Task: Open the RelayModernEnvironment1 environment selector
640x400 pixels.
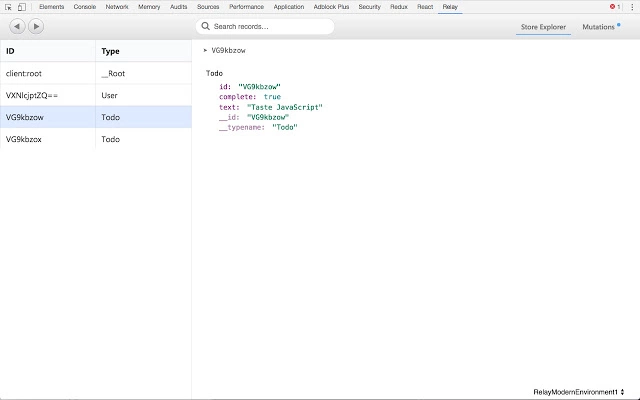Action: (x=579, y=392)
